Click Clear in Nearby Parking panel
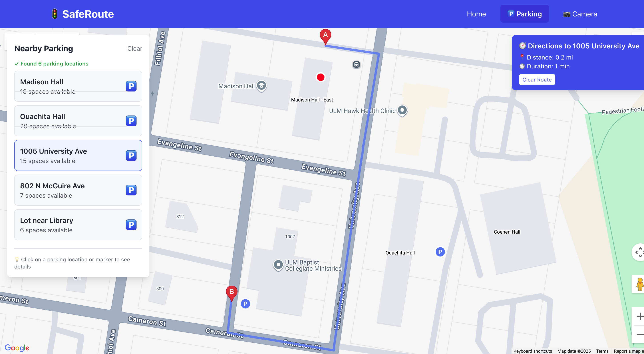This screenshot has height=354, width=644. coord(135,48)
